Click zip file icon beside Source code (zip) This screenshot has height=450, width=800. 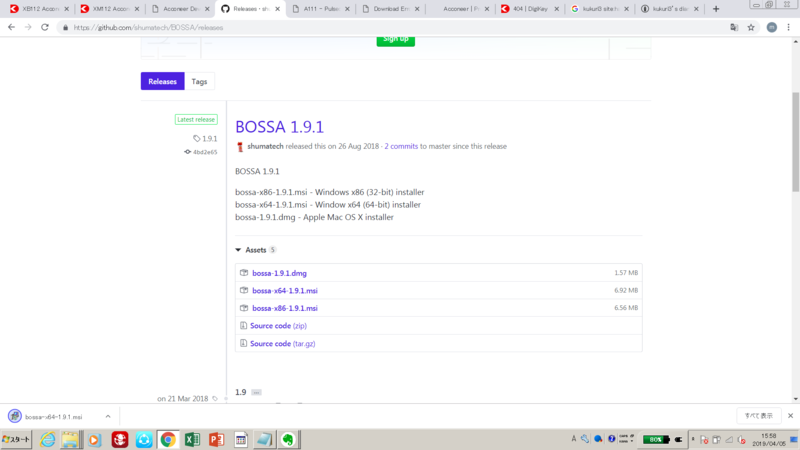point(243,326)
